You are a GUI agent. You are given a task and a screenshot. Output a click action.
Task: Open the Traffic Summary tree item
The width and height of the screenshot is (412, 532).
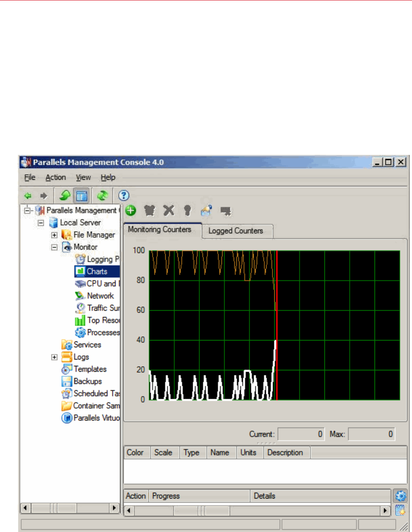tap(103, 308)
